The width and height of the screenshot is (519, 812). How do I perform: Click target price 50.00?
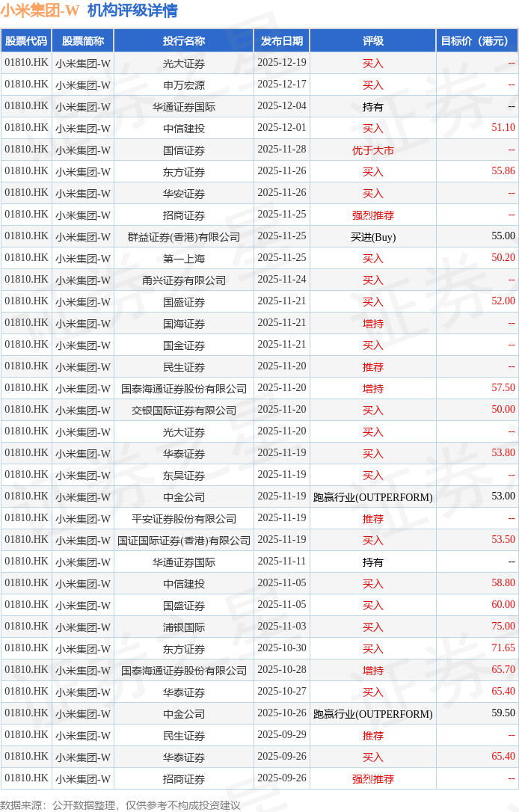pos(503,410)
